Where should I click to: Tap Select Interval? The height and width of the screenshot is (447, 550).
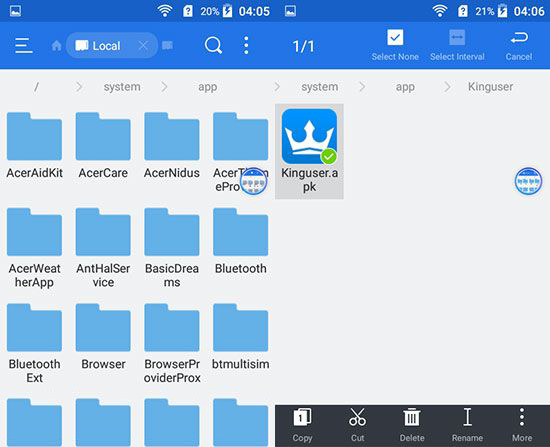[457, 46]
